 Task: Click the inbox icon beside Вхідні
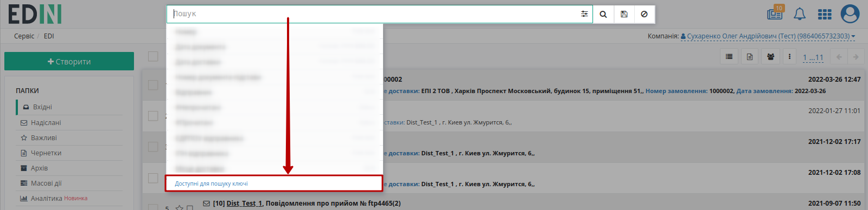26,107
